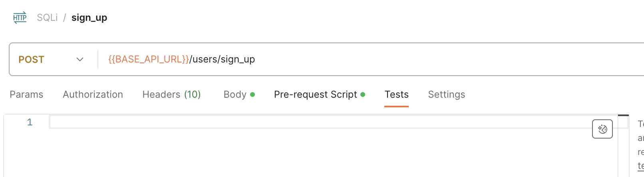Click line number 1 in the editor gutter
This screenshot has width=644, height=177.
30,122
